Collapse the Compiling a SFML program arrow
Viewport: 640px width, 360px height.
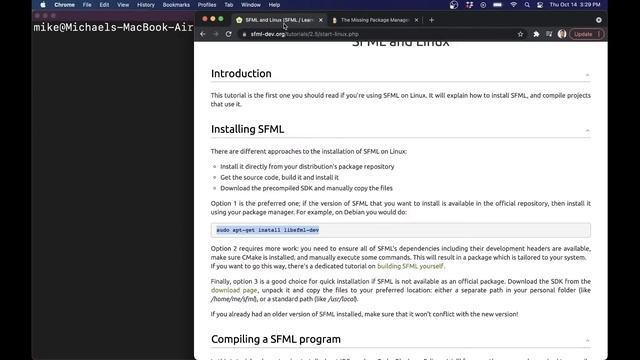(x=587, y=340)
